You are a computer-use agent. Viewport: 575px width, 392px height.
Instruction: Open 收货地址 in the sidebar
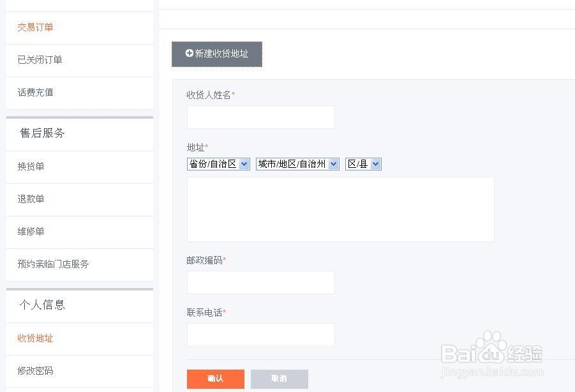[36, 338]
